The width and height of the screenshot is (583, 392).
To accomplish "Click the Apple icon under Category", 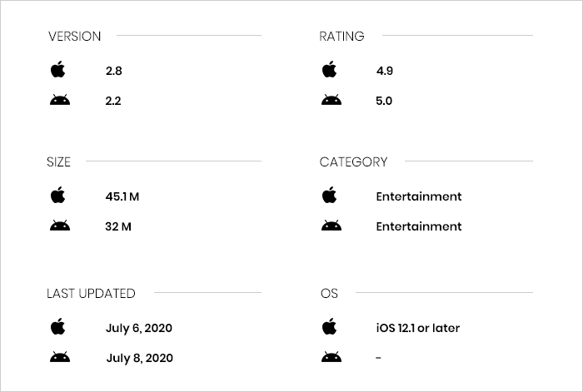I will pyautogui.click(x=330, y=195).
